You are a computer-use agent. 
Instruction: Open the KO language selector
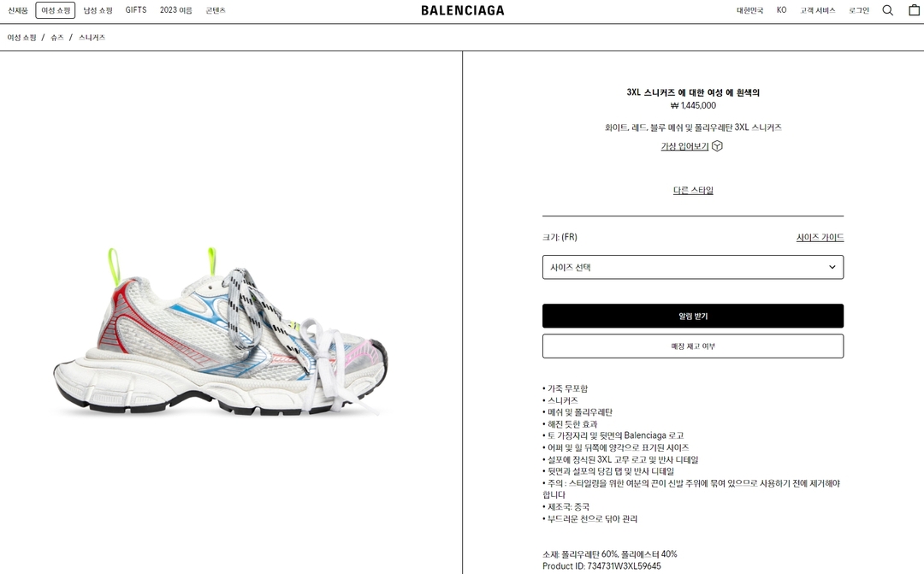click(781, 10)
